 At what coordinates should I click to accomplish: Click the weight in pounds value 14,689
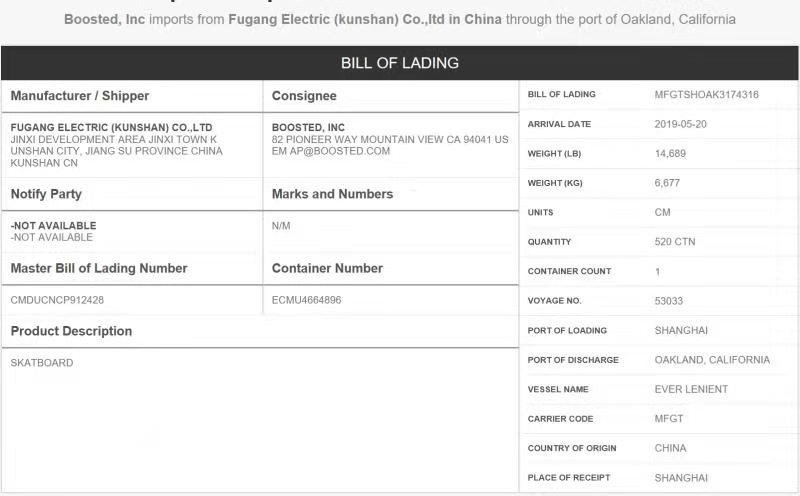tap(670, 154)
